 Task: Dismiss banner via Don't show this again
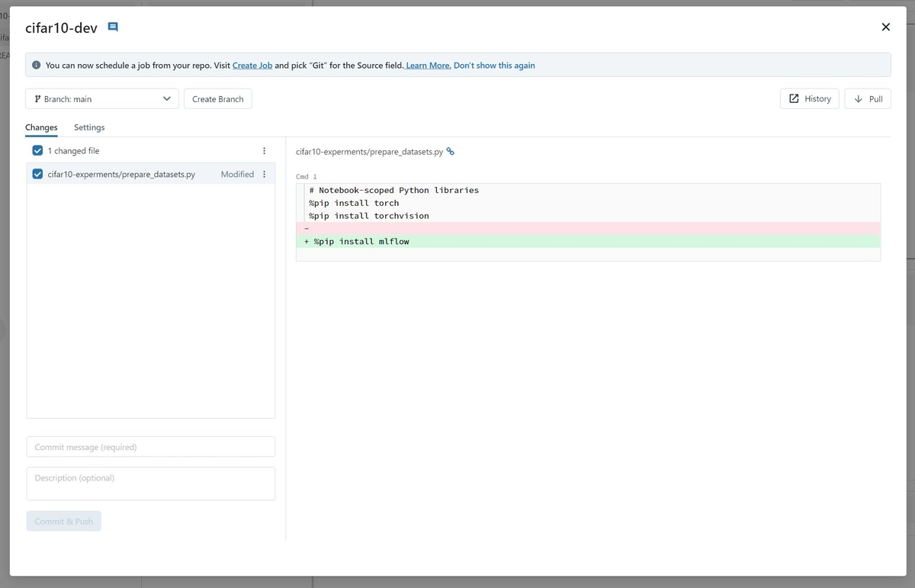pos(494,66)
